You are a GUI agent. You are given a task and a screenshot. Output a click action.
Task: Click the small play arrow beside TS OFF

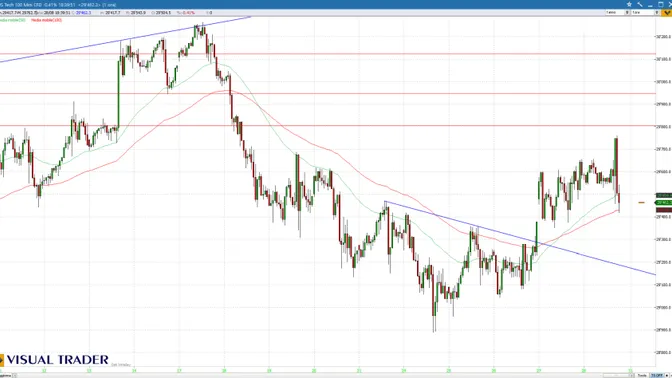(666, 375)
